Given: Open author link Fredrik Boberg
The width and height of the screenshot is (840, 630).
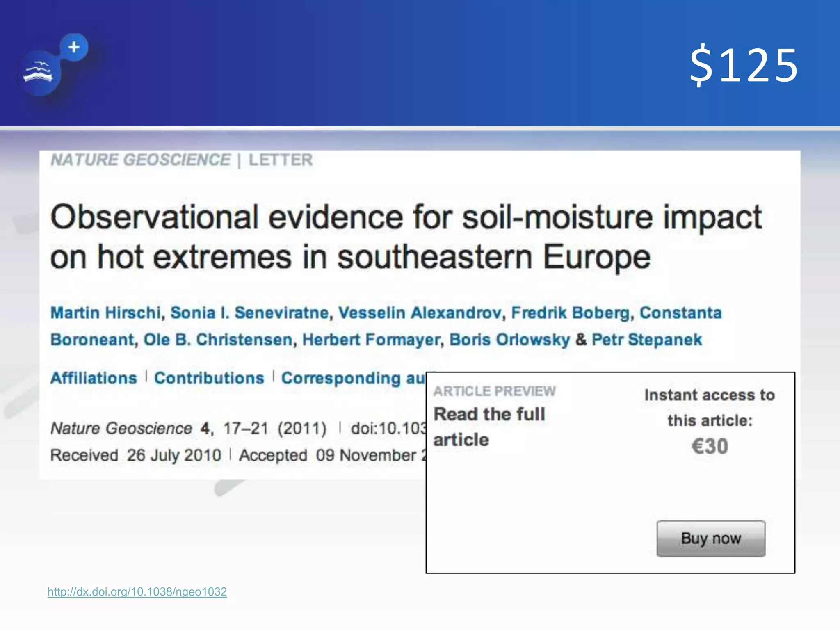Looking at the screenshot, I should [570, 313].
